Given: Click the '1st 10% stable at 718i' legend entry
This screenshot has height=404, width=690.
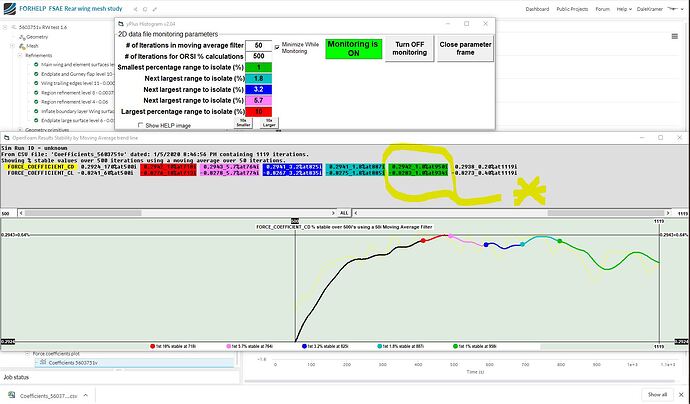Looking at the screenshot, I should point(173,346).
